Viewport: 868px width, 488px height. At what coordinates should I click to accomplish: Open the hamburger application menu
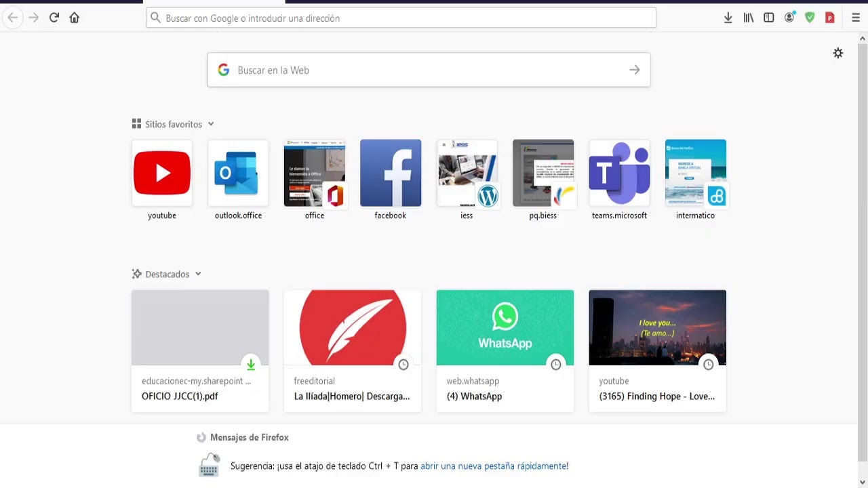pos(856,18)
